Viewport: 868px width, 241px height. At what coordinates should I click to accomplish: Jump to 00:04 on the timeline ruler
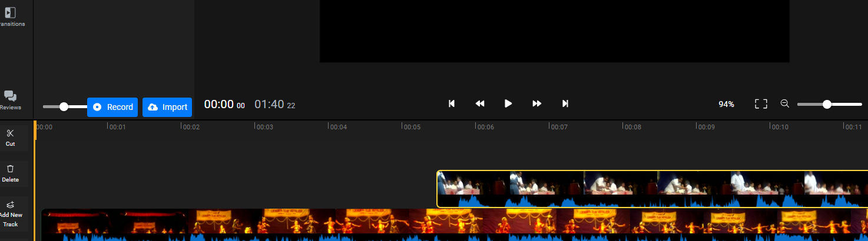[337, 126]
